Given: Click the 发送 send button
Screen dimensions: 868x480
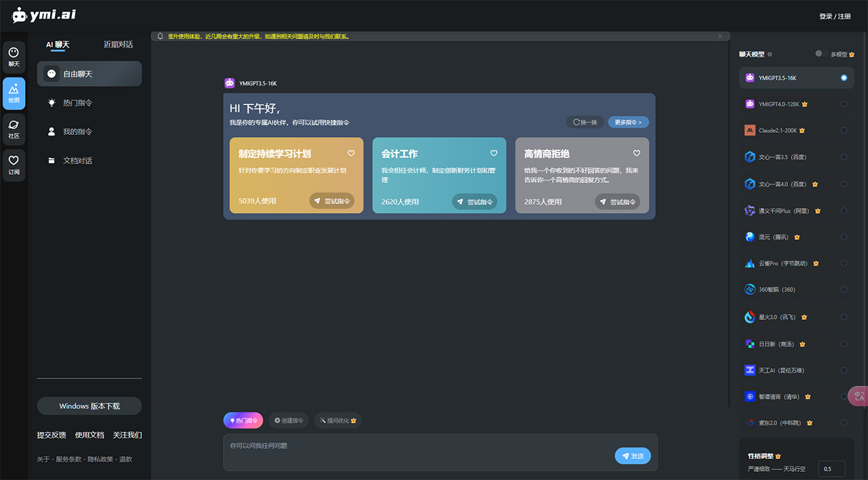Looking at the screenshot, I should 632,456.
